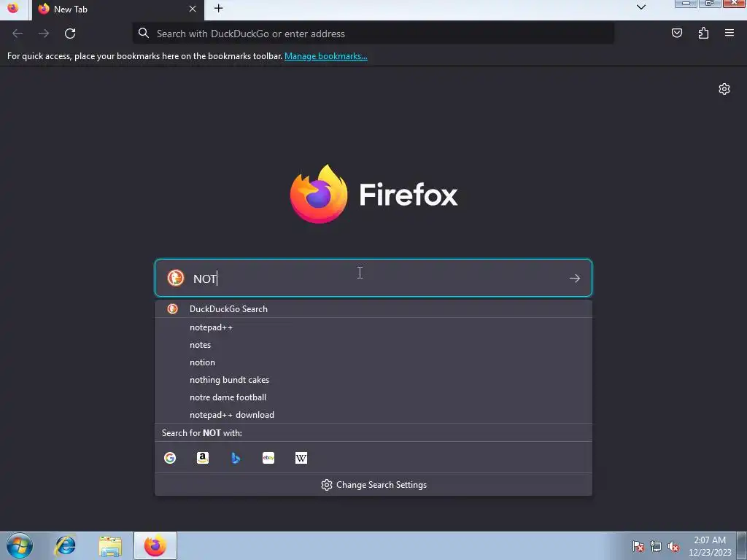747x560 pixels.
Task: Open the Windows Start menu
Action: coord(20,545)
